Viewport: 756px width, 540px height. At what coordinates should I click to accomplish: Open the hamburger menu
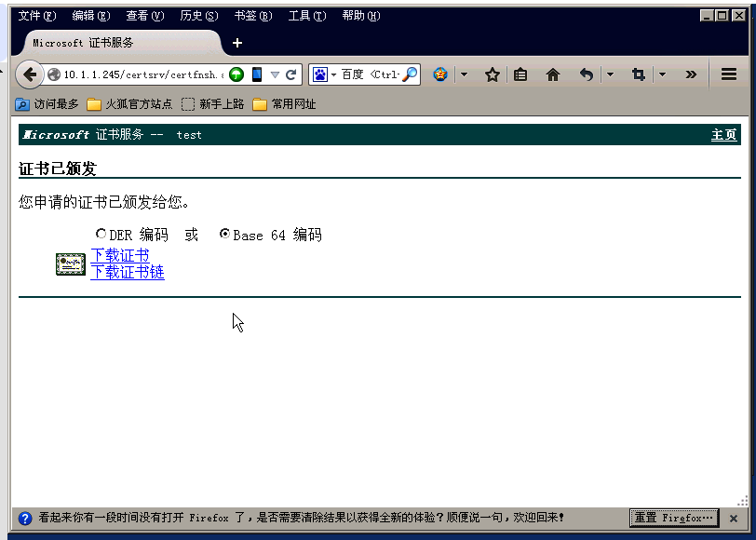(x=729, y=74)
